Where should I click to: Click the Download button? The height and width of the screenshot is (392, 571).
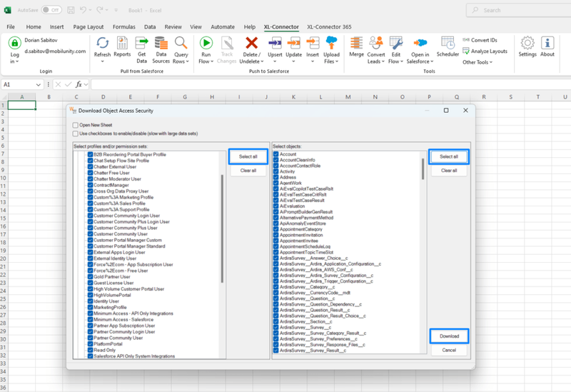click(449, 336)
